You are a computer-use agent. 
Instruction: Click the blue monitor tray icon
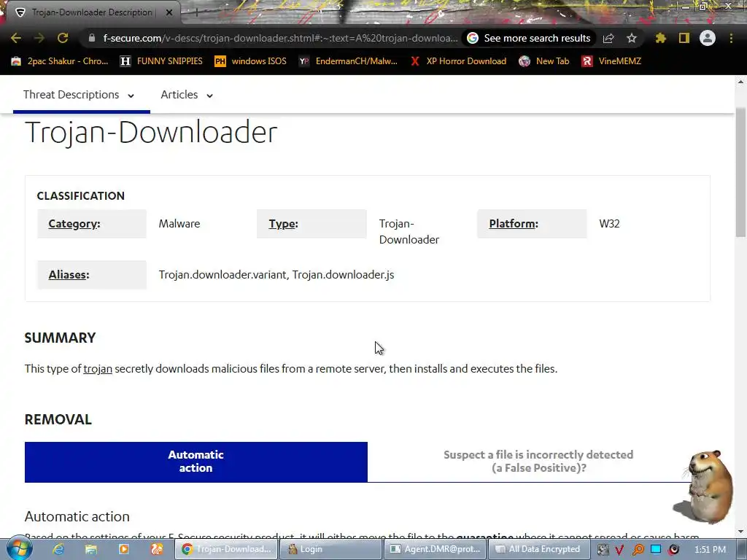656,550
